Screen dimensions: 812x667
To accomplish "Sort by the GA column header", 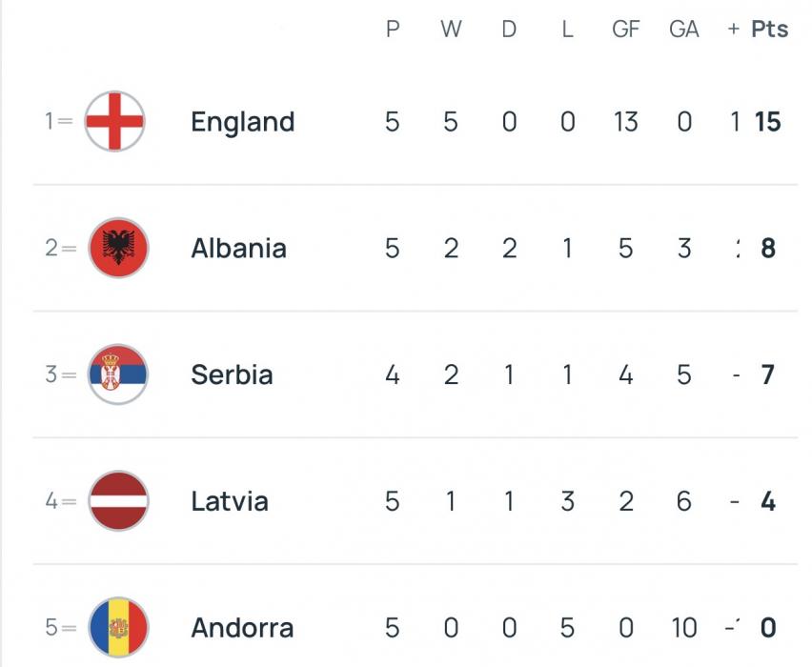I will click(x=683, y=30).
